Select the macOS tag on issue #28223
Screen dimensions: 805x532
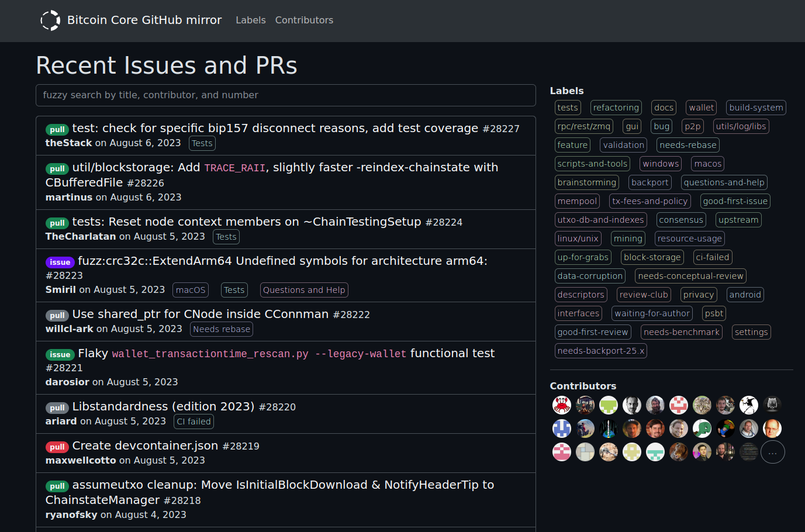coord(190,289)
